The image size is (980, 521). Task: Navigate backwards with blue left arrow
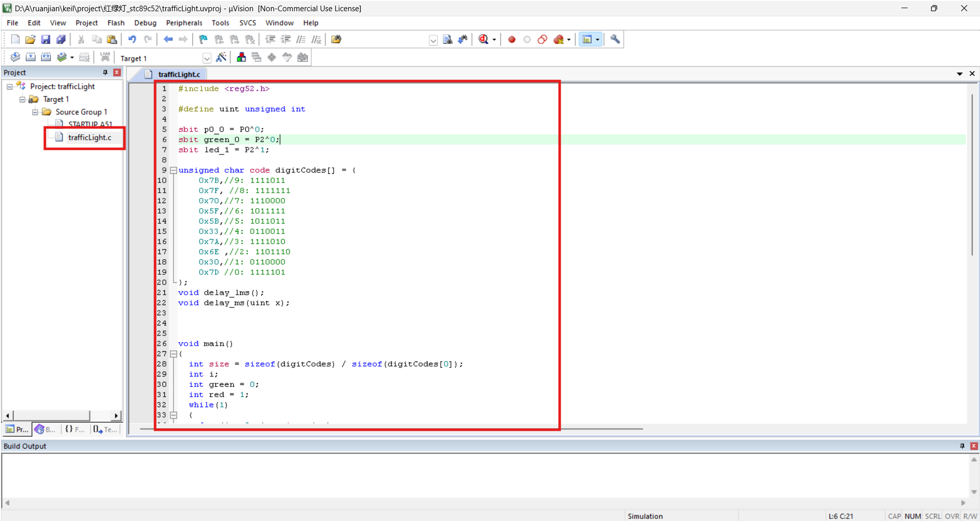pyautogui.click(x=168, y=39)
